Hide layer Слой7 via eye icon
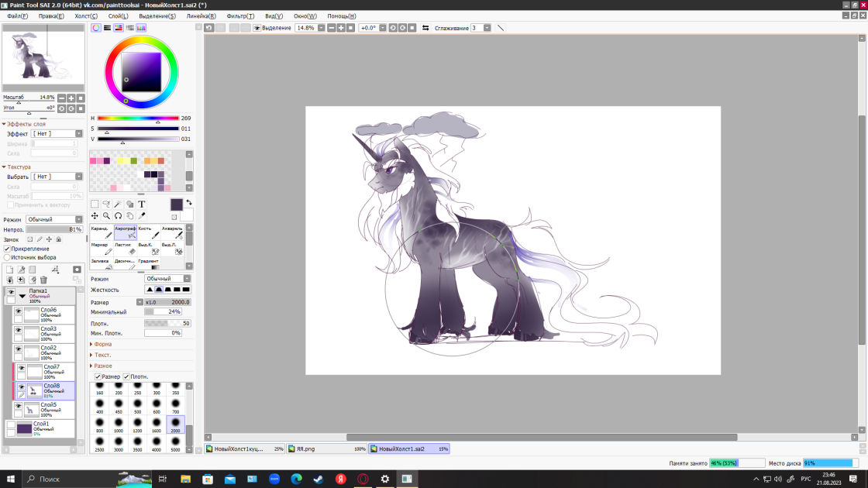The height and width of the screenshot is (488, 868). click(x=21, y=368)
